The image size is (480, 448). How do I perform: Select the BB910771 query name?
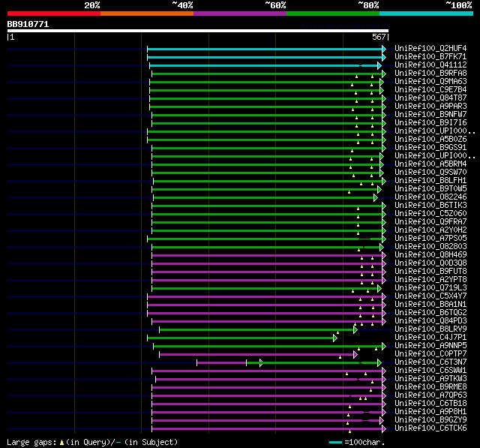pyautogui.click(x=28, y=24)
